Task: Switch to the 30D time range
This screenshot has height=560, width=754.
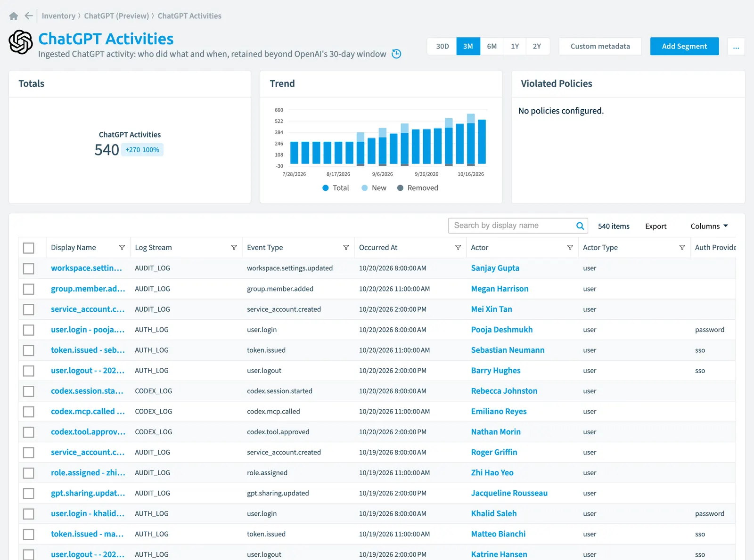Action: pos(442,46)
